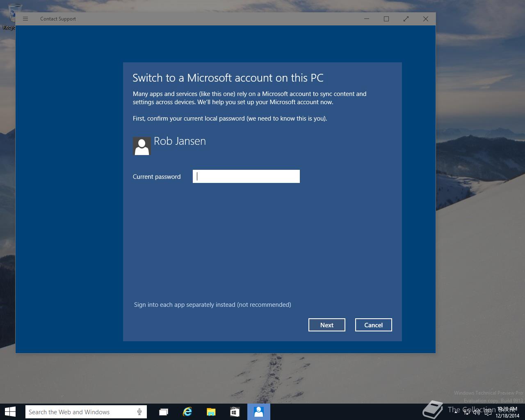The width and height of the screenshot is (525, 420).
Task: Show hidden system tray icons
Action: (456, 412)
